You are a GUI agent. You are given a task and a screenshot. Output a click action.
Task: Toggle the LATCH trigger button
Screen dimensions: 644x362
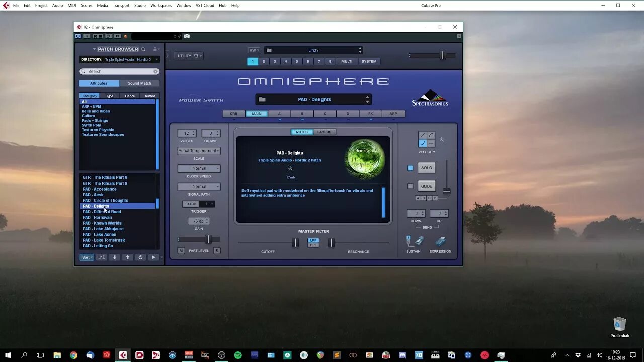pyautogui.click(x=191, y=204)
